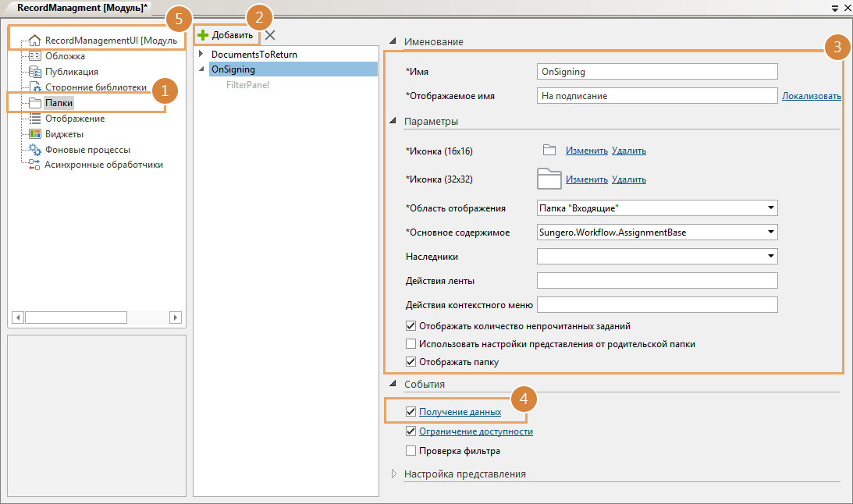Viewport: 853px width, 504px height.
Task: Click into the Действия ленты input field
Action: coord(657,281)
